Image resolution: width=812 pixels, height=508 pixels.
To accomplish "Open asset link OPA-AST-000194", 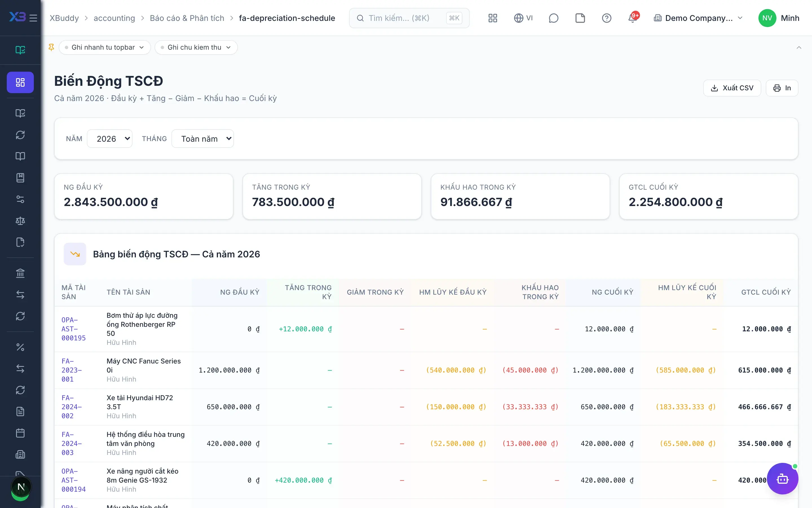I will click(x=74, y=480).
